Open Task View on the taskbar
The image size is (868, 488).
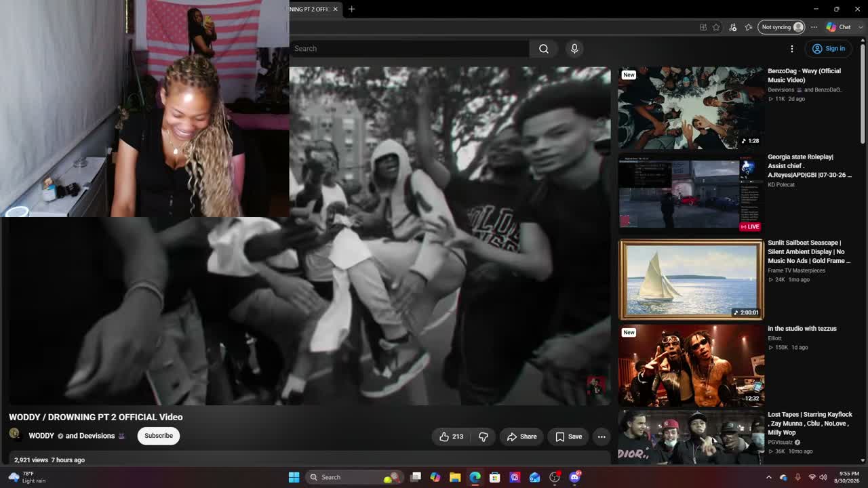coord(416,477)
